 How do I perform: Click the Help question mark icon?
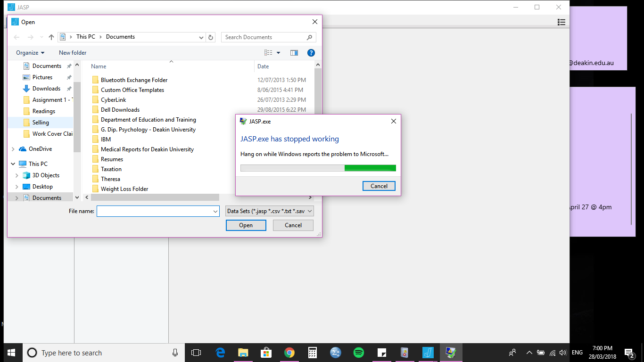click(311, 52)
